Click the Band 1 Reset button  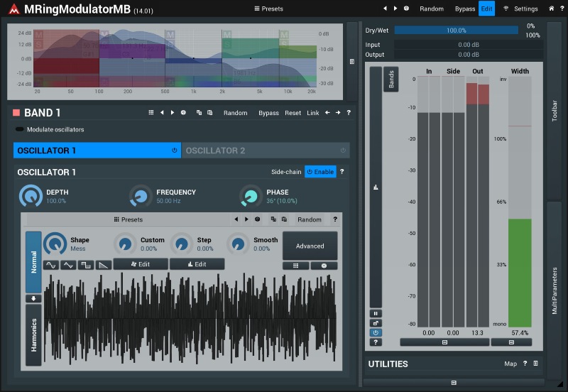click(x=293, y=113)
